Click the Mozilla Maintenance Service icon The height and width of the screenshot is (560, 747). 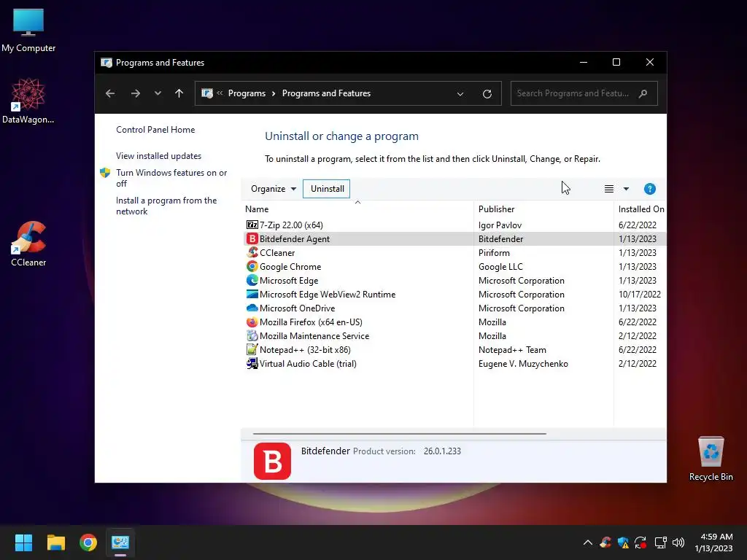252,335
